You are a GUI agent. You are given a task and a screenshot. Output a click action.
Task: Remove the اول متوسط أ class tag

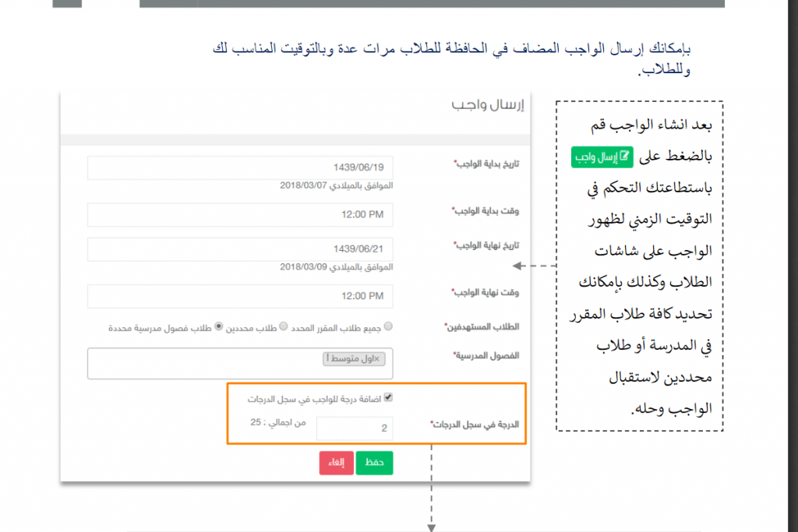click(x=376, y=359)
